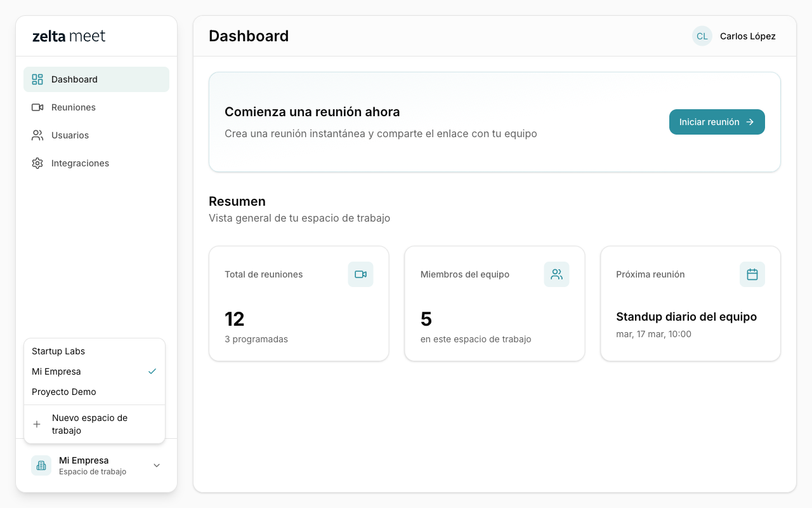
Task: Collapse the workspace selector chevron
Action: point(156,465)
